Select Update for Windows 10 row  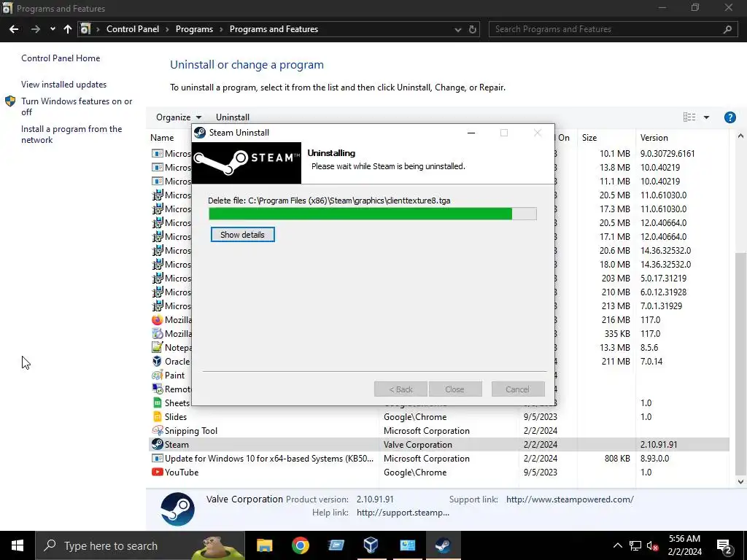coord(438,459)
